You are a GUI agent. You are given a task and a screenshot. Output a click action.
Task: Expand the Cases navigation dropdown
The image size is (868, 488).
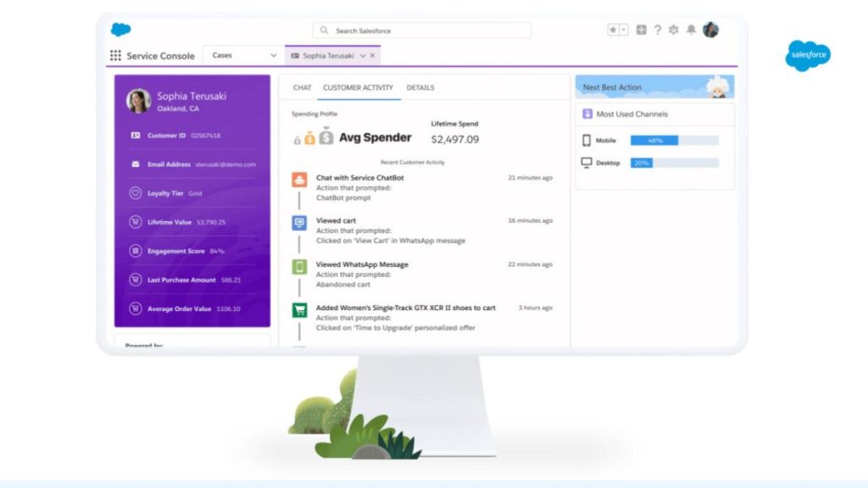[x=273, y=56]
